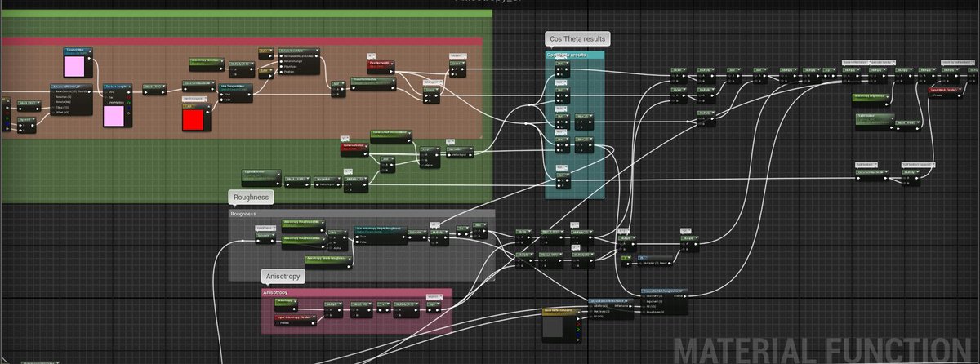980x364 pixels.
Task: Click the Texture Sample node header
Action: [x=116, y=85]
